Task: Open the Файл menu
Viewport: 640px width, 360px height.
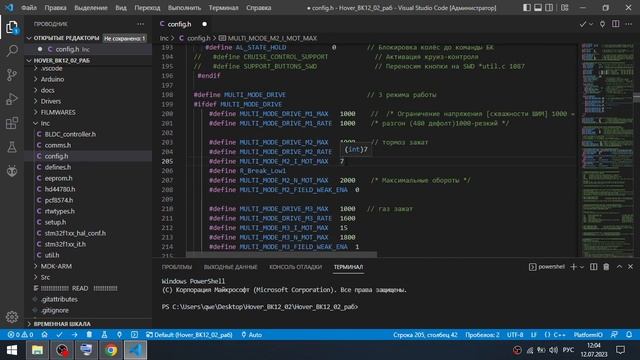Action: [x=29, y=8]
